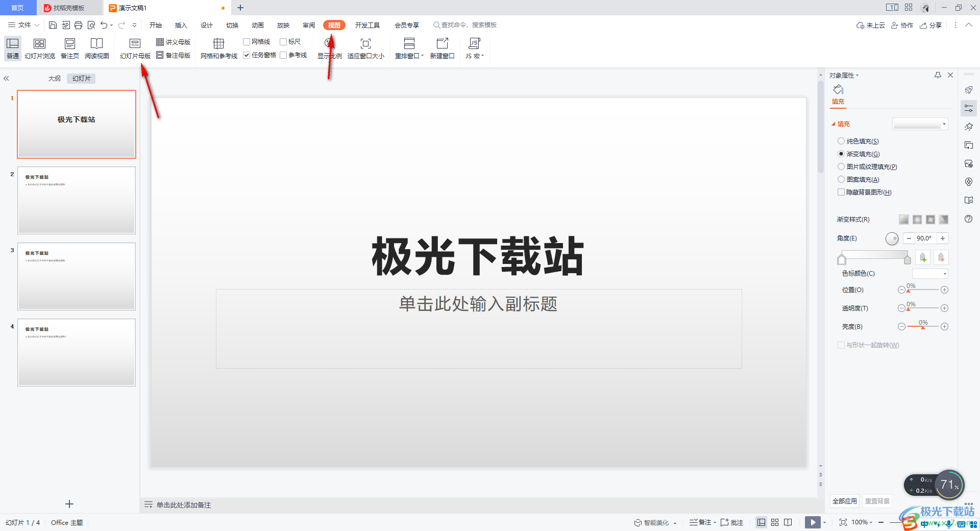The image size is (980, 531).
Task: Enable the 网格线 checkbox
Action: (247, 42)
